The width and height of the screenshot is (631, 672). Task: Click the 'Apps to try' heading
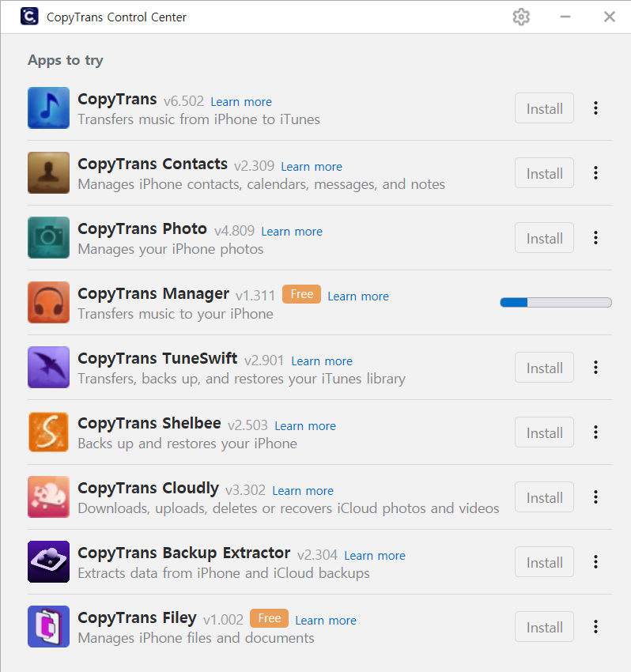[66, 60]
